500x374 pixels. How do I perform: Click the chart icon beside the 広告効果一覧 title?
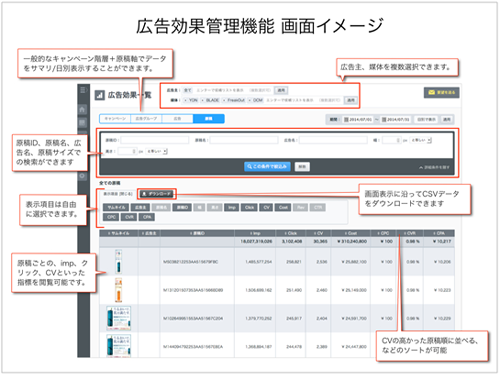(x=99, y=95)
